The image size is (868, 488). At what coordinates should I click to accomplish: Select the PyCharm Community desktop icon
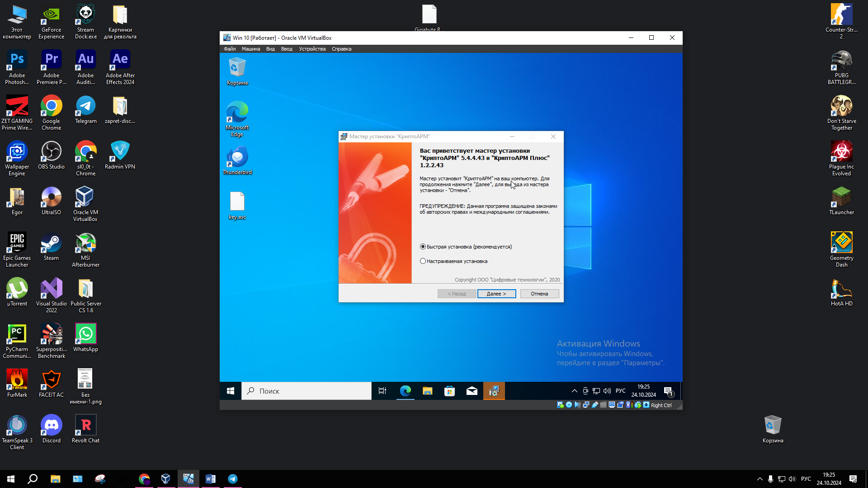click(17, 341)
